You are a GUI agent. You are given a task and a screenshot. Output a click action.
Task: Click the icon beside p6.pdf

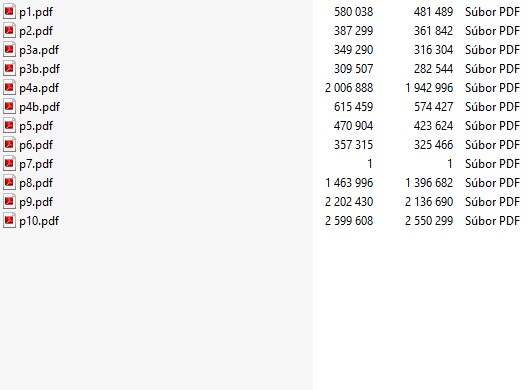tap(9, 144)
